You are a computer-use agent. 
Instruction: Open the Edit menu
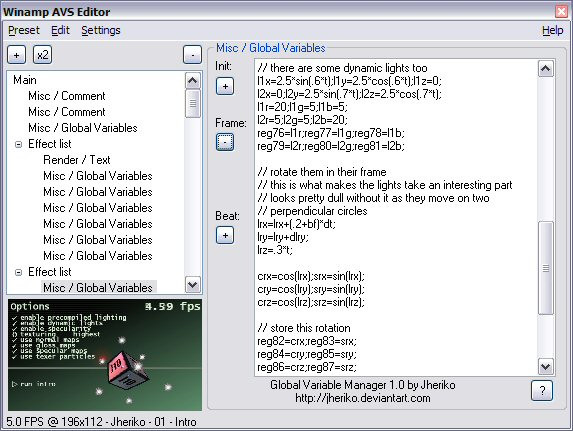click(60, 30)
